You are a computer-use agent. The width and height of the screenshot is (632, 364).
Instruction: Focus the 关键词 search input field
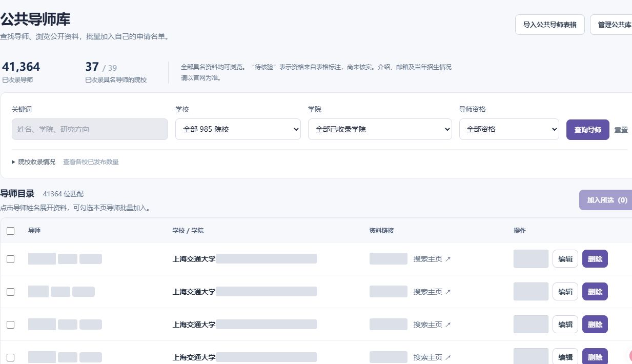[90, 129]
